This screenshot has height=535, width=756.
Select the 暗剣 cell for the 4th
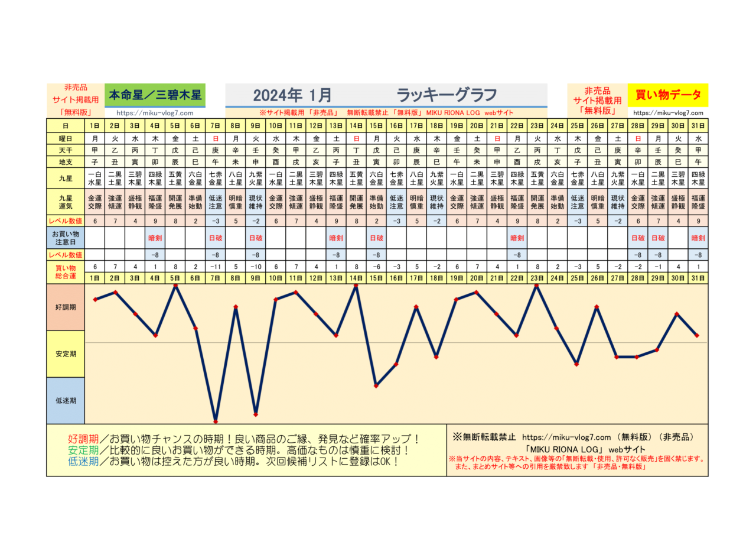[x=155, y=238]
